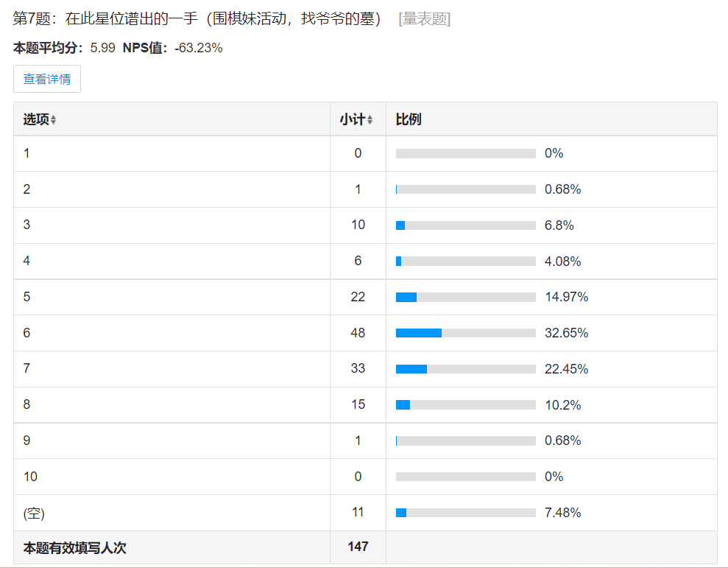The height and width of the screenshot is (568, 728).
Task: Click the progress bar for option 8
Action: point(465,405)
